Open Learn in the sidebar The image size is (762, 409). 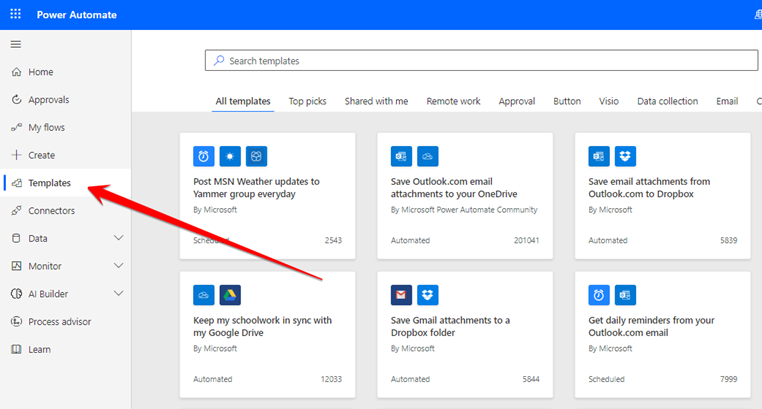point(66,349)
